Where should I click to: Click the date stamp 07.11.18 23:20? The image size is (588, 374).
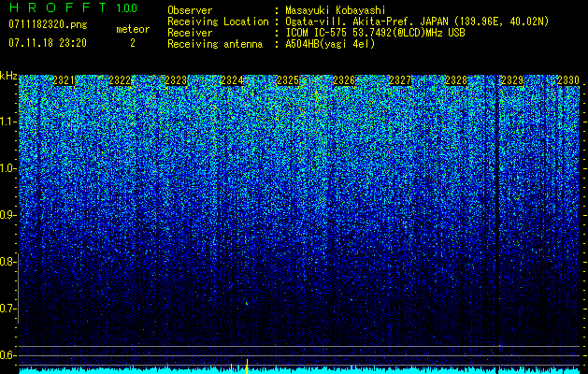[48, 43]
